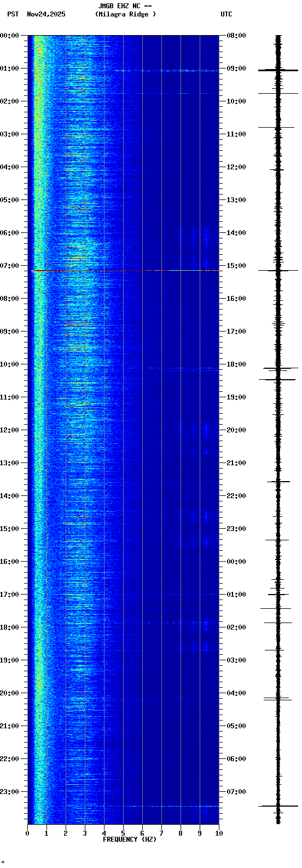Click the PST time label '10:00'
Viewport: 302px width, 868px height.
point(9,364)
